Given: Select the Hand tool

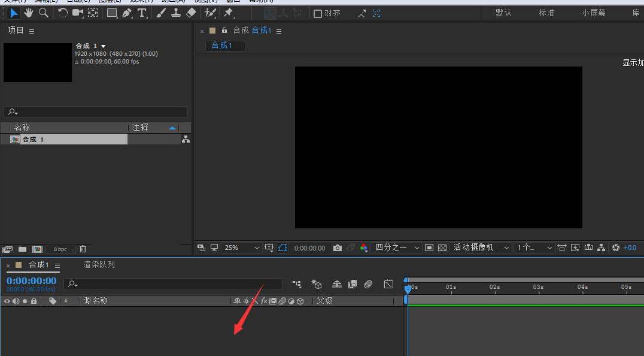Looking at the screenshot, I should point(28,13).
